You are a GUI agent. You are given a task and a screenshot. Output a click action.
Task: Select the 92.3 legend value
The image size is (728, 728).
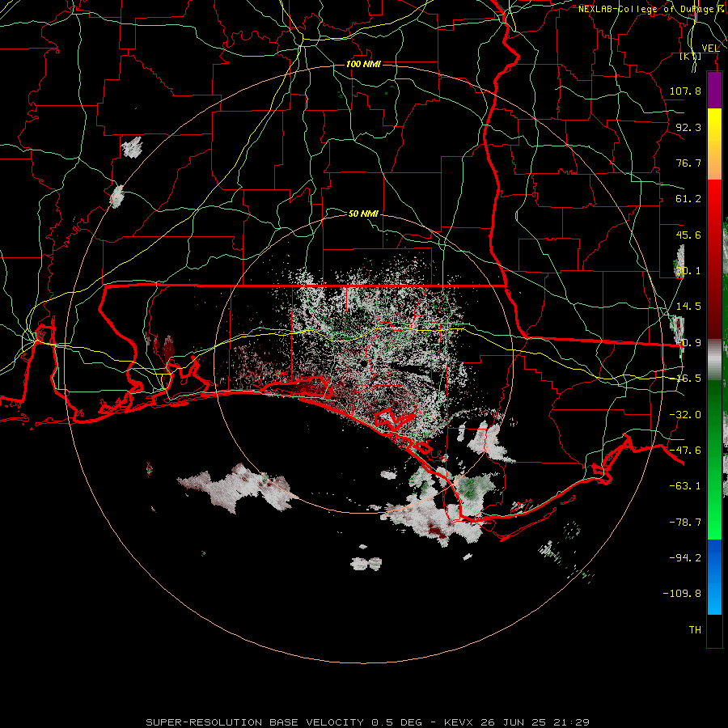688,127
